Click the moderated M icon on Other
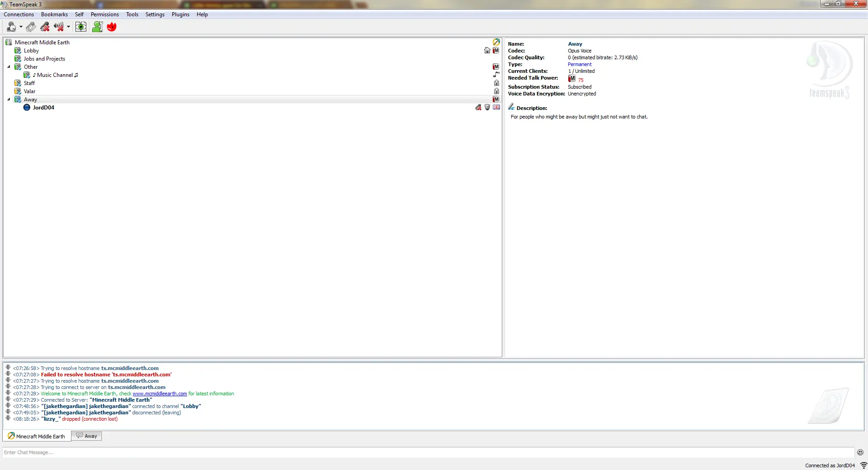 496,67
